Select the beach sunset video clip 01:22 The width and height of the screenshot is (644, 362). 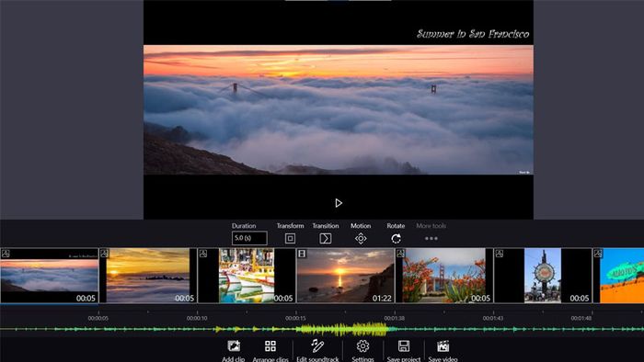click(345, 276)
